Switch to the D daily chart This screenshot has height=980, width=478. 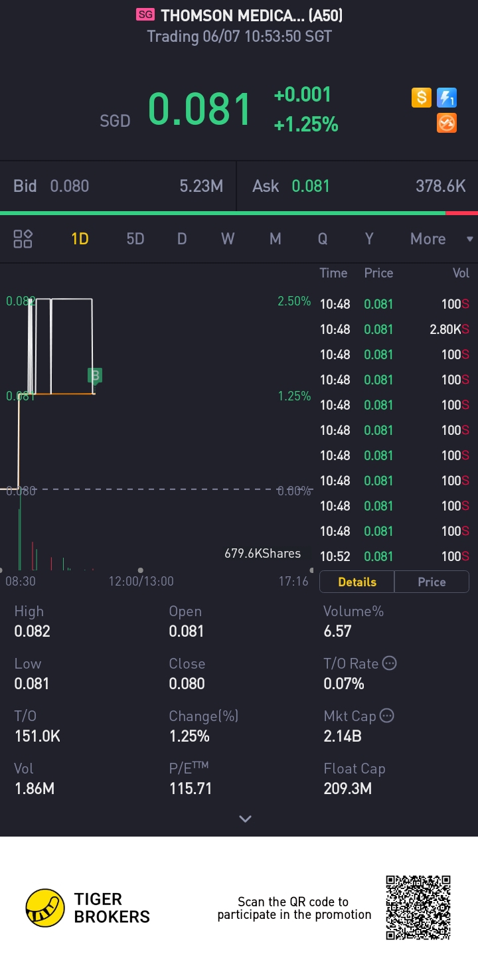coord(182,239)
